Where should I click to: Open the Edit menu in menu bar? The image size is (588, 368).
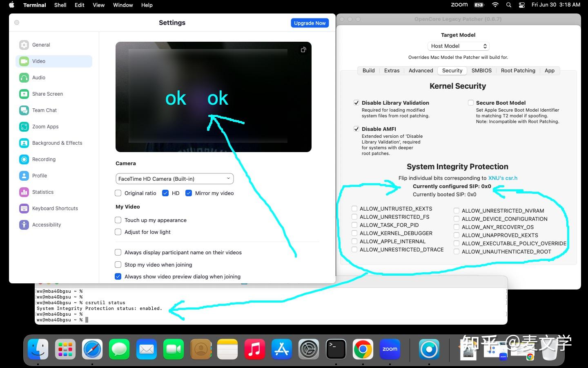point(79,5)
